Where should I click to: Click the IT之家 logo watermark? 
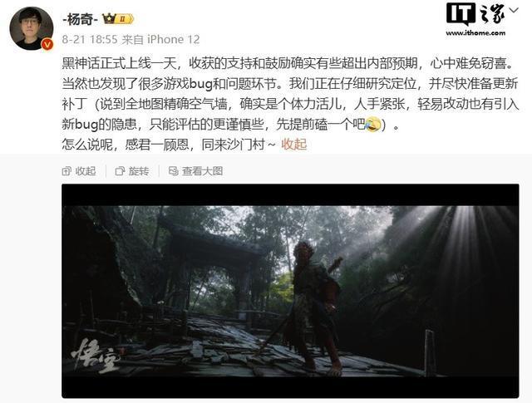475,14
